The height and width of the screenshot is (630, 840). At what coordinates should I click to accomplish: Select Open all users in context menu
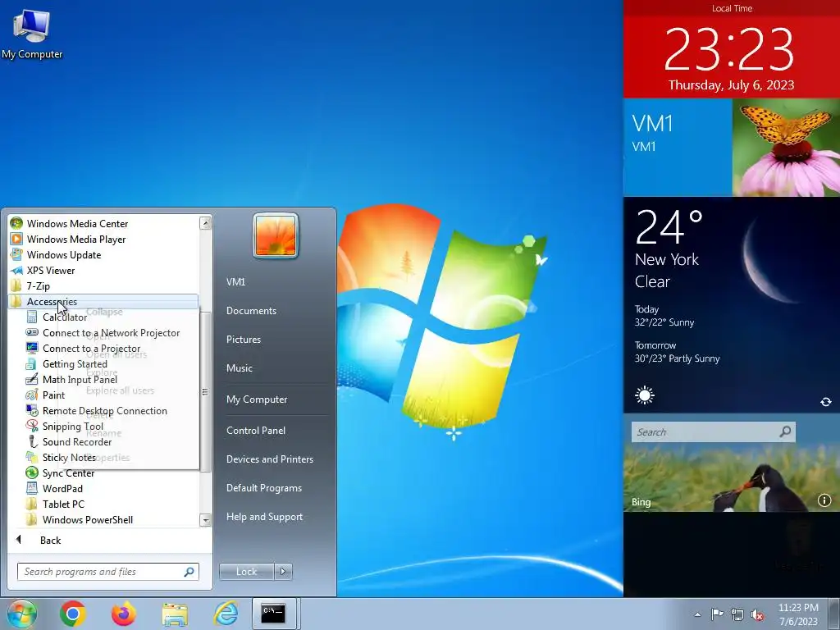(x=116, y=354)
